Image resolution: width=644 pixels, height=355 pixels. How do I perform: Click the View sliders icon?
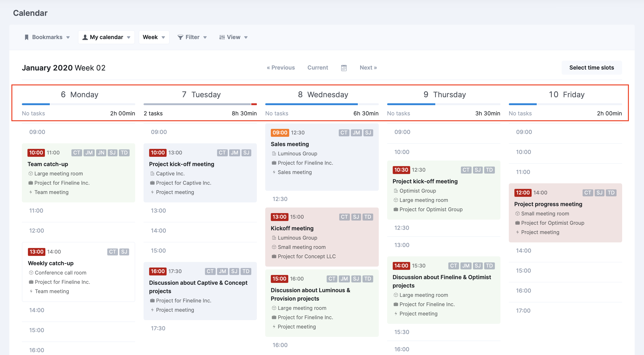pos(222,37)
